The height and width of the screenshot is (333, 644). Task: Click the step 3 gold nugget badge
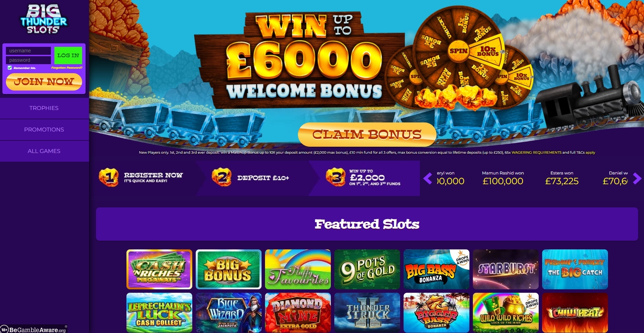(x=335, y=177)
